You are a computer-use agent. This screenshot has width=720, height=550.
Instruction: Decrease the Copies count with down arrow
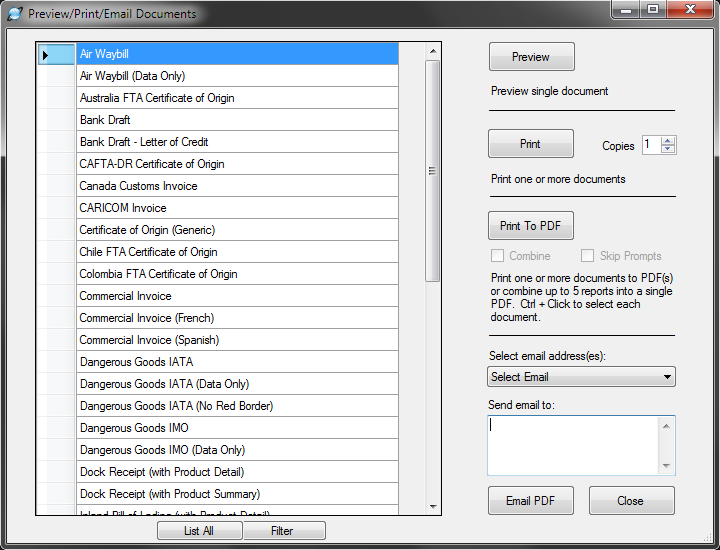coord(668,150)
